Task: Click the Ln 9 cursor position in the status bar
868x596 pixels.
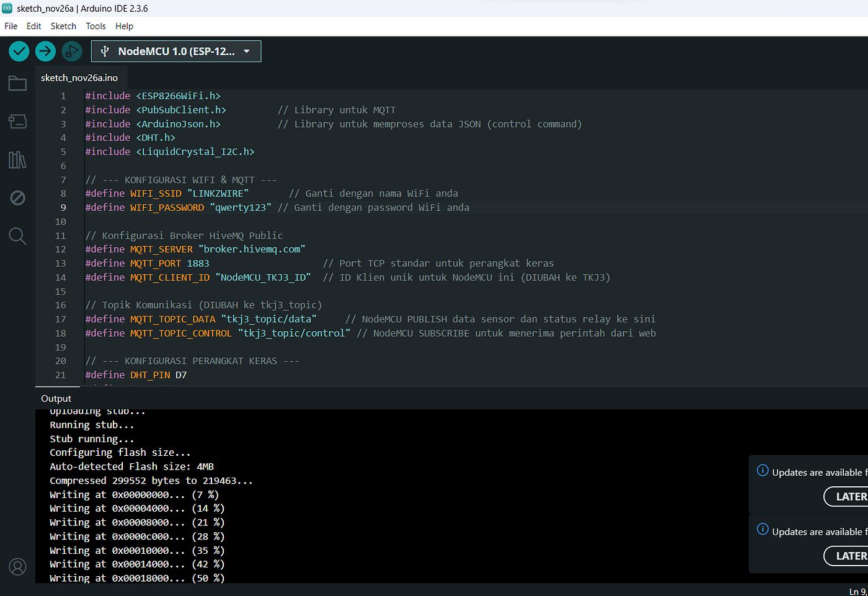Action: click(858, 592)
